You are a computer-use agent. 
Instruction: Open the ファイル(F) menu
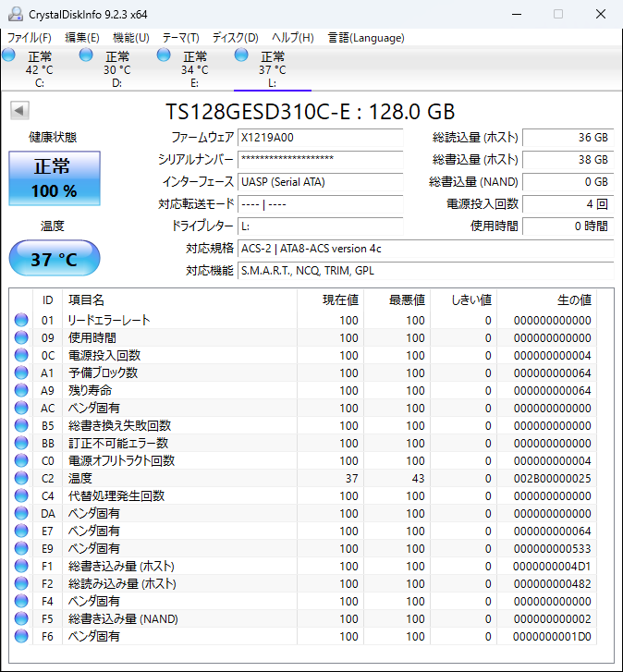(30, 38)
